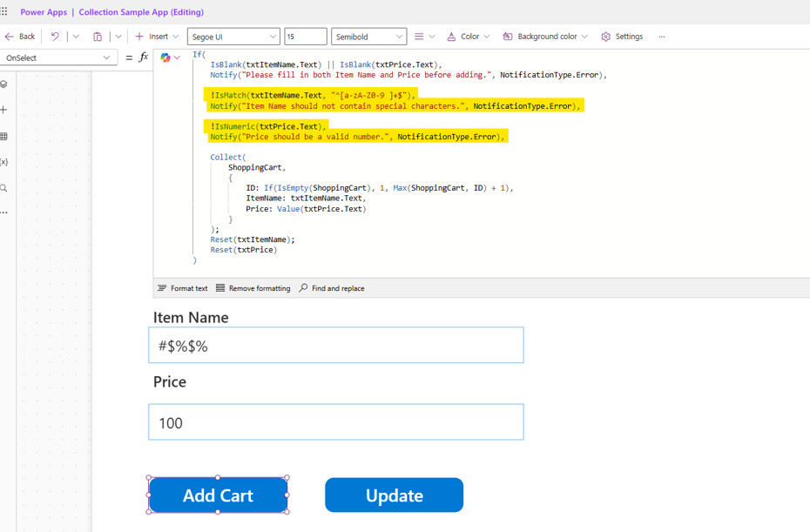Screen dimensions: 810x532
Task: Open app Settings from the toolbar
Action: coord(621,36)
